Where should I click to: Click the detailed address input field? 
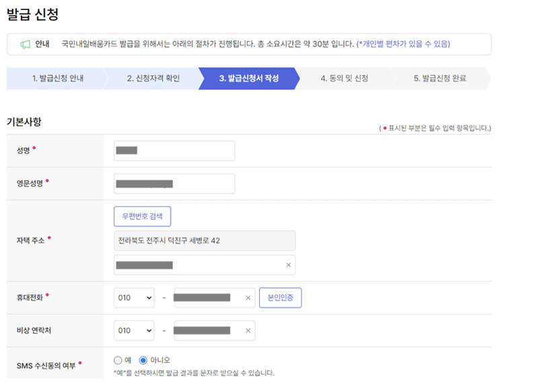coord(205,265)
